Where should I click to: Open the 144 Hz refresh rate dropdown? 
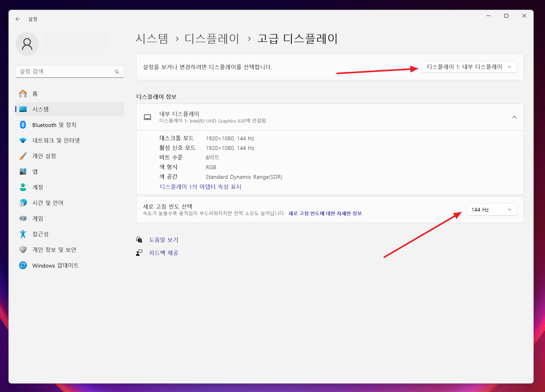(491, 210)
